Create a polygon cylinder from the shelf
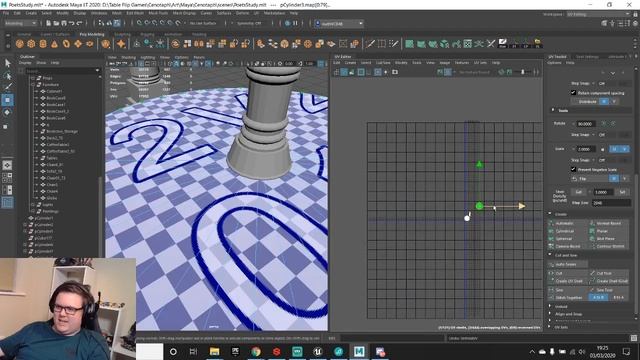Screen dimensions: 640x360 (43, 44)
